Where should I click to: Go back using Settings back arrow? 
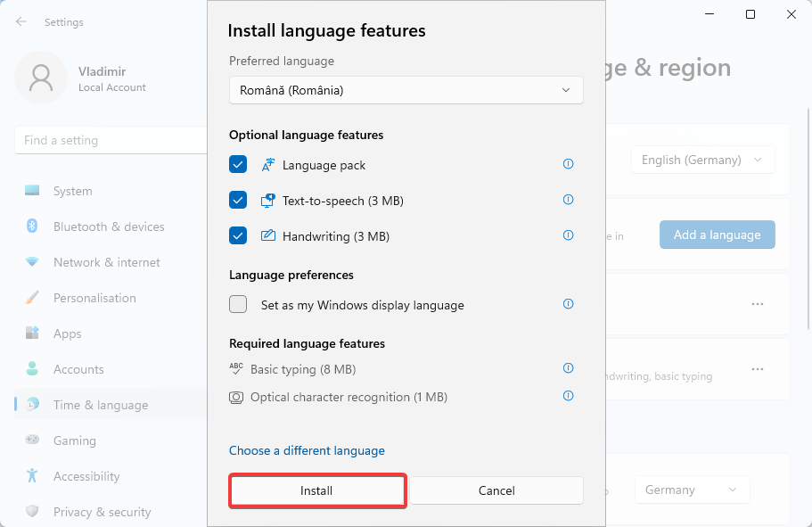[21, 21]
